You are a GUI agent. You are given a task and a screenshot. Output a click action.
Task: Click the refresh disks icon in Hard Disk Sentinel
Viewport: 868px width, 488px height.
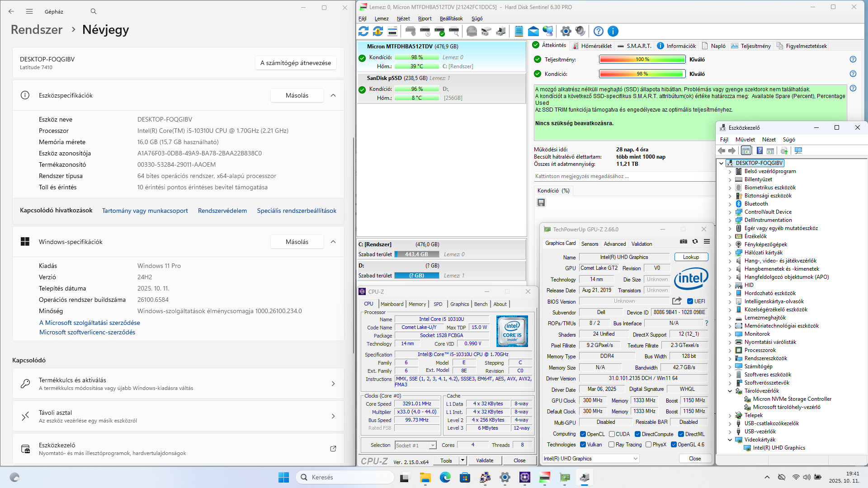pos(363,31)
